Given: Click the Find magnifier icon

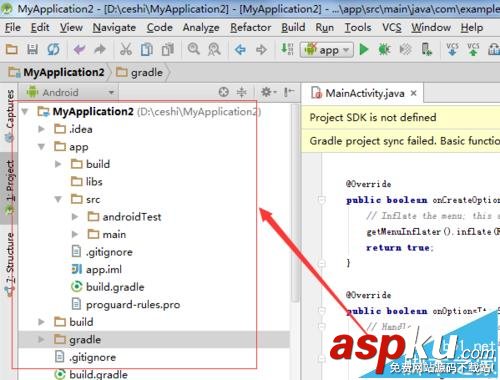Looking at the screenshot, I should tap(194, 49).
